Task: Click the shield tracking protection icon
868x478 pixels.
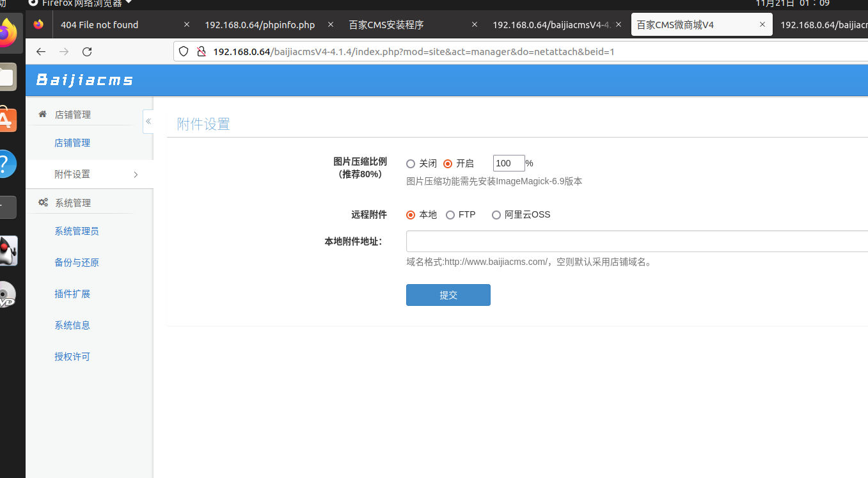Action: coord(184,52)
